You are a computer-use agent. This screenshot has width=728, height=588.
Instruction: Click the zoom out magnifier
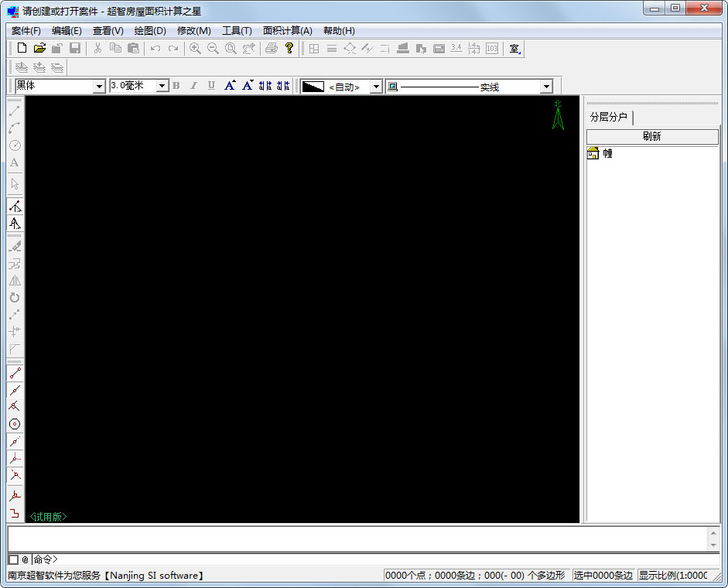(x=213, y=48)
